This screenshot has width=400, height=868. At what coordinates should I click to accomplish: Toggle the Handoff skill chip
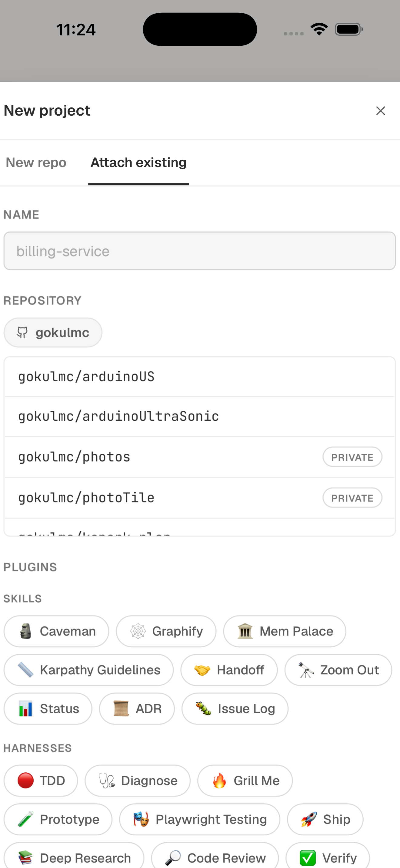pos(229,670)
